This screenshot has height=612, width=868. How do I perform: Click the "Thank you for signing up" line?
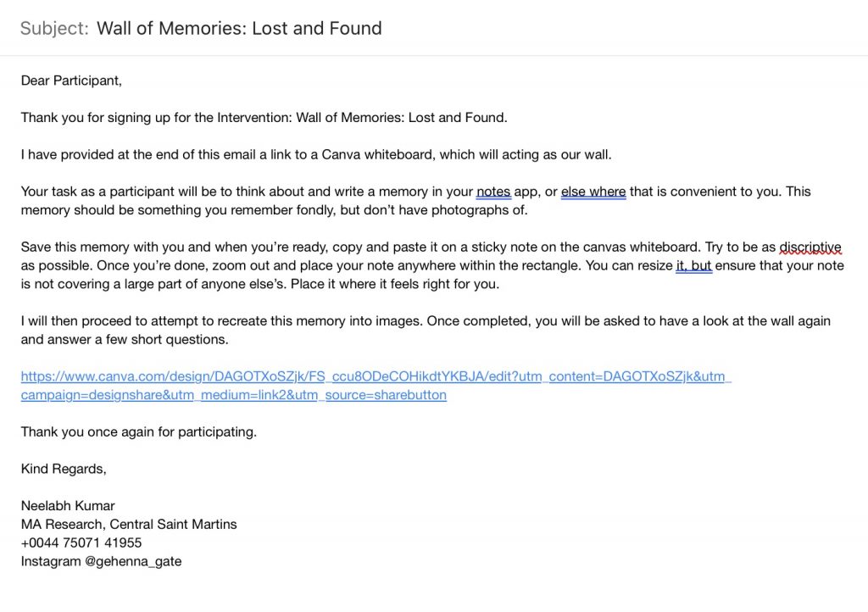(x=264, y=118)
